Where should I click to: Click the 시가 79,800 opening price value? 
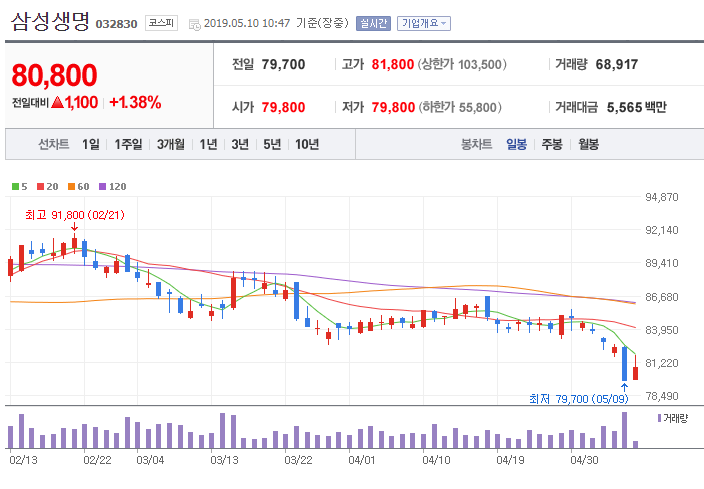click(283, 107)
